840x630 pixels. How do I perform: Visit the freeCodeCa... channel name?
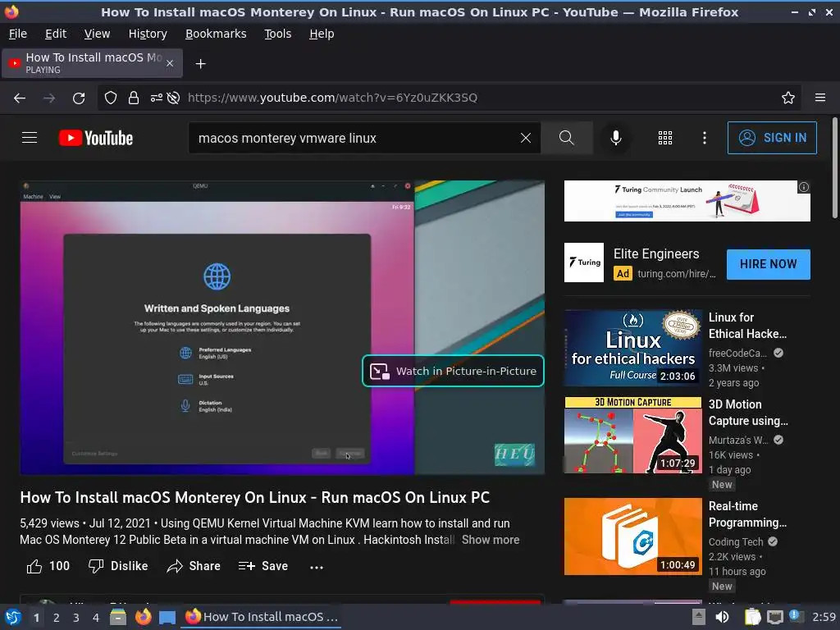(737, 353)
